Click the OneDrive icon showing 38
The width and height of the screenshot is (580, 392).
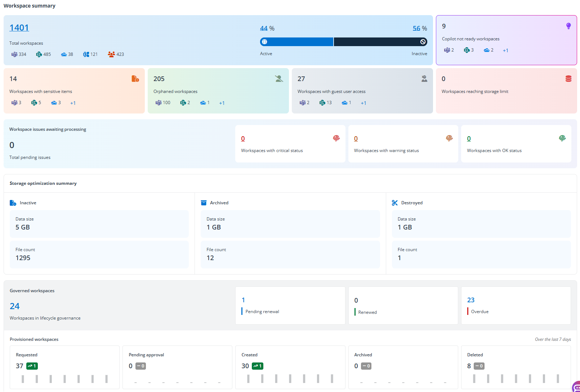coord(63,54)
